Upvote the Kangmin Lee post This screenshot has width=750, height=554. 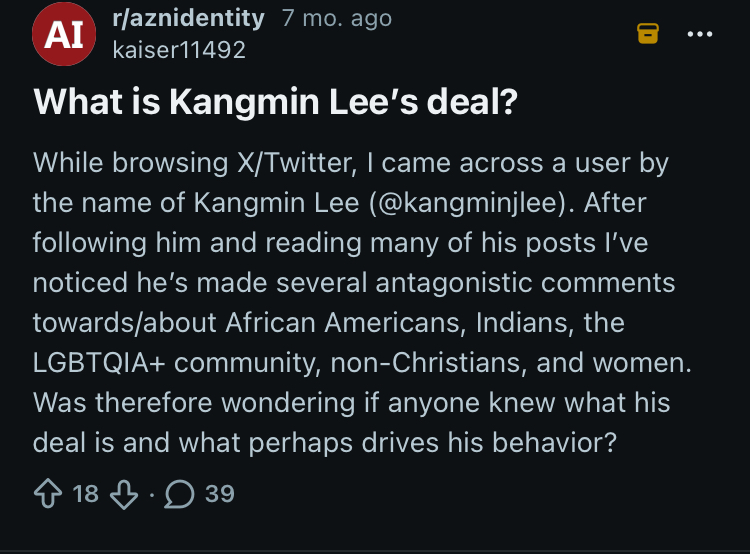48,494
